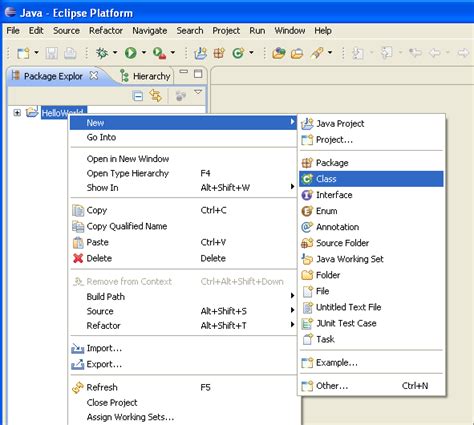Open the File menu
The image size is (474, 425).
13,31
